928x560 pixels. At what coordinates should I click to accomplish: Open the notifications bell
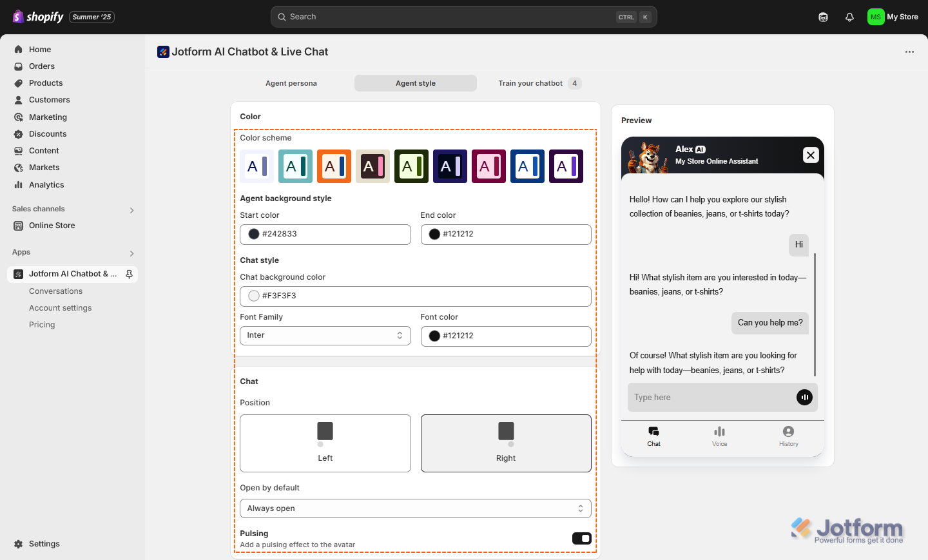pos(849,17)
